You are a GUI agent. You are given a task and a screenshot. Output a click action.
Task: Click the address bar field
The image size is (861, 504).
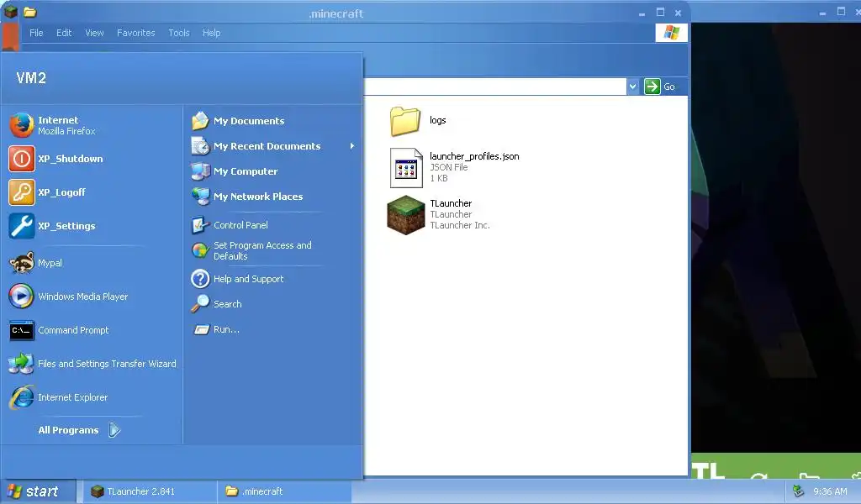pos(494,87)
